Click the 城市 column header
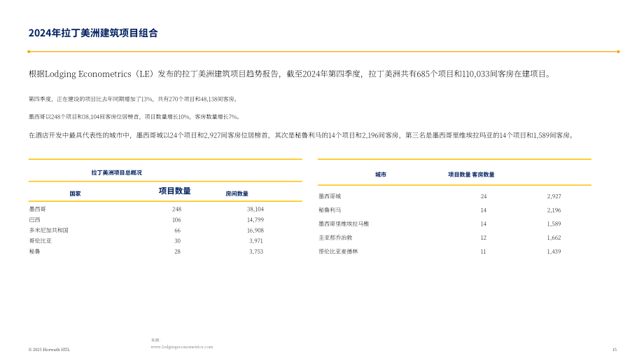This screenshot has width=644, height=363. coord(381,174)
